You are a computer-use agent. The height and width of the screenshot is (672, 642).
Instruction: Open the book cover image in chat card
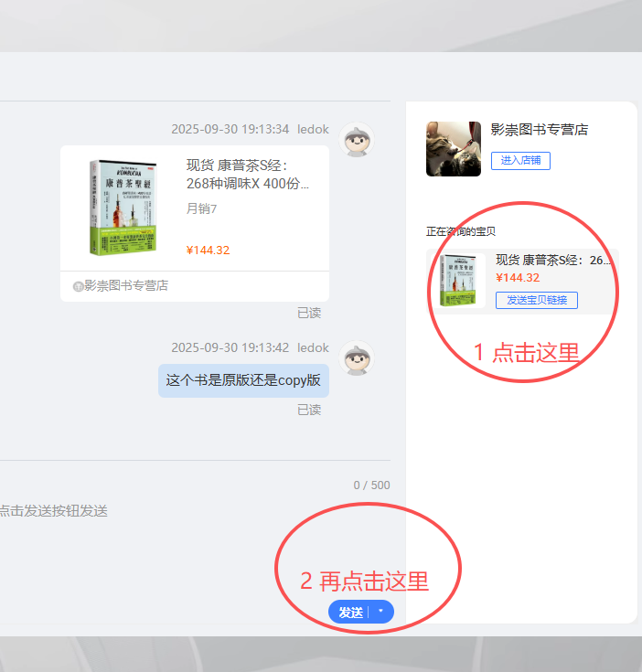(x=123, y=208)
